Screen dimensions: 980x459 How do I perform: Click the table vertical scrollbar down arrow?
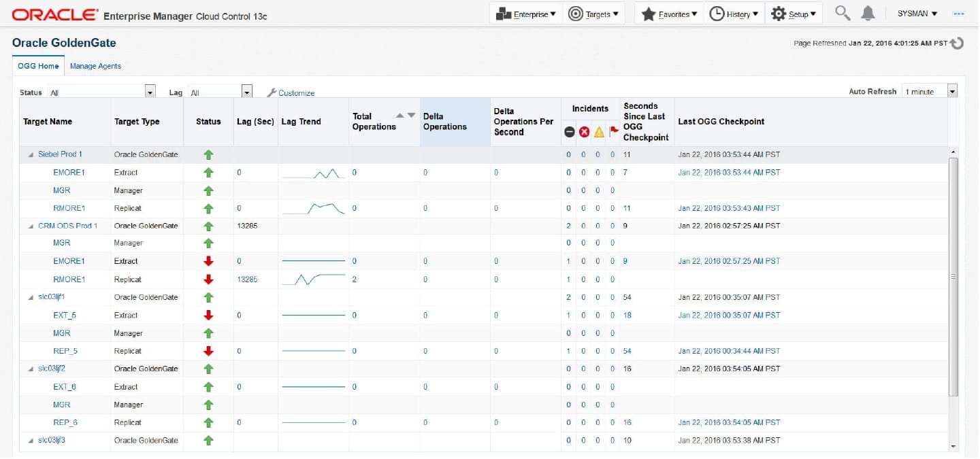953,446
